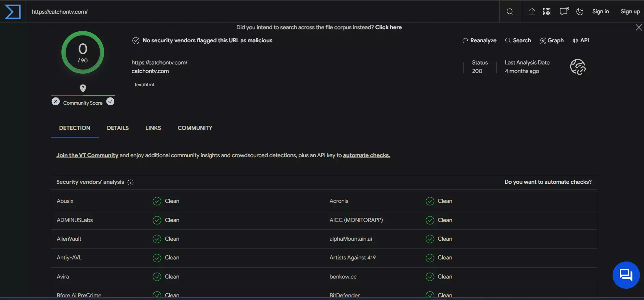Vote negative with the X community score icon
This screenshot has height=300, width=644.
click(x=56, y=102)
